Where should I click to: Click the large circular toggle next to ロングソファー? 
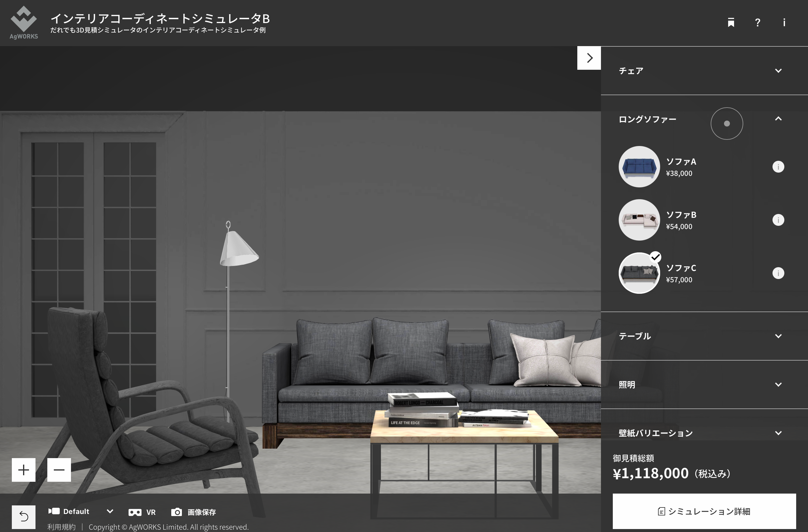(x=727, y=124)
